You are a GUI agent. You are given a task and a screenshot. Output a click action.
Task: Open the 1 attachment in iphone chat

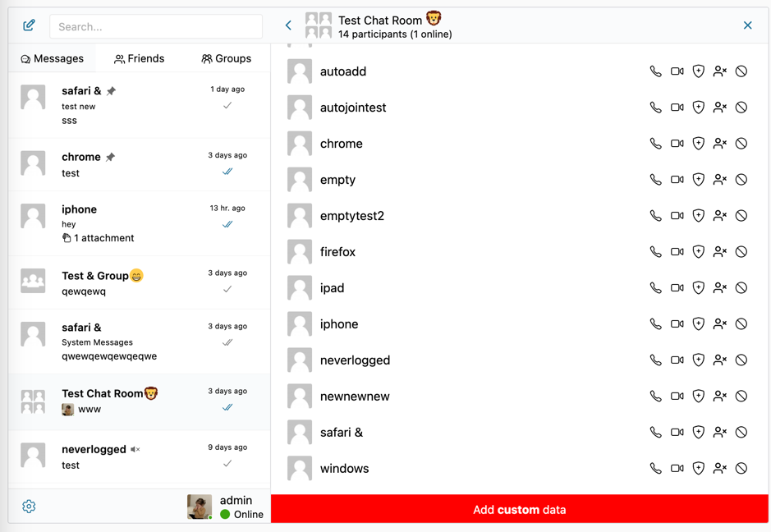[x=97, y=238]
